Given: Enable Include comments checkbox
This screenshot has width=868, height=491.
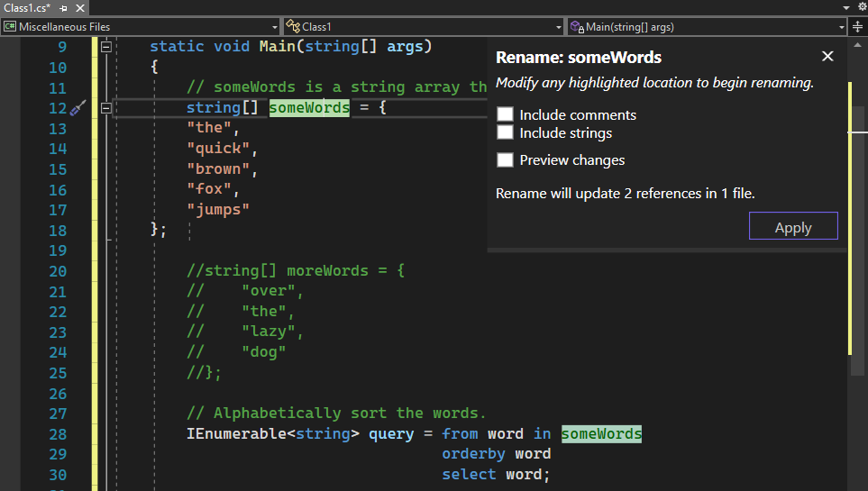Looking at the screenshot, I should tap(506, 114).
